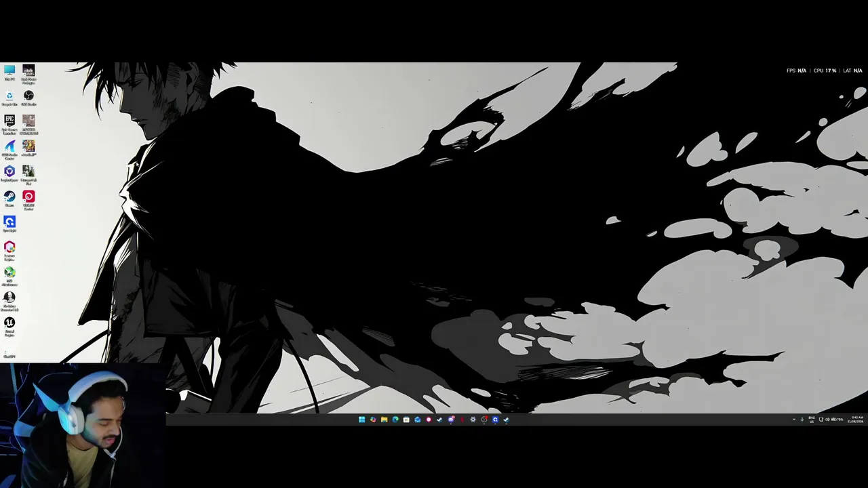This screenshot has width=868, height=488.
Task: Select the bald head portrait desktop shortcut
Action: [9, 300]
